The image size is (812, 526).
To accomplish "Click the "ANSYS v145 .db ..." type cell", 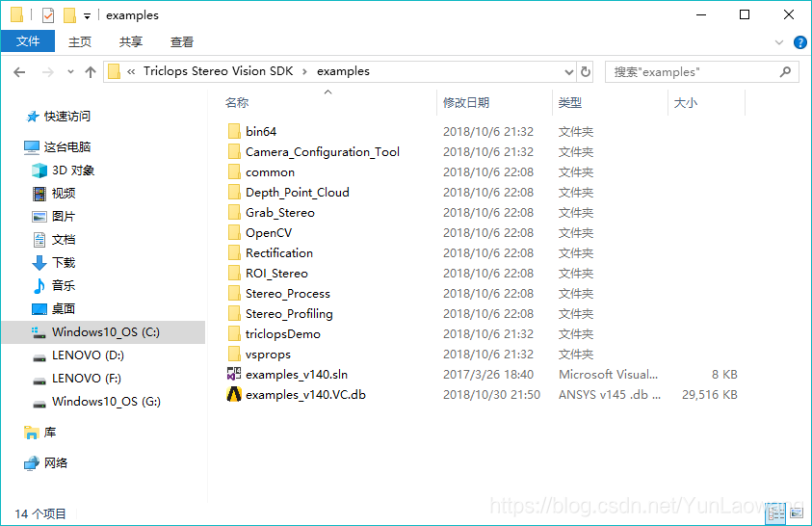I will [x=610, y=395].
